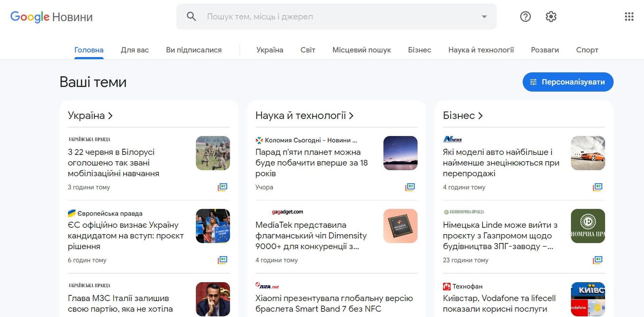The image size is (644, 317).
Task: Switch to the Головна tab
Action: [x=89, y=50]
